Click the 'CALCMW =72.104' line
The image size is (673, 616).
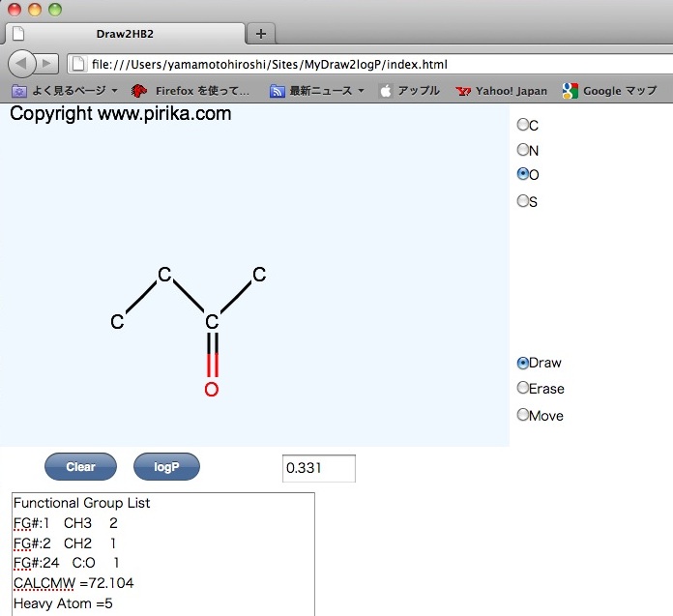point(73,583)
